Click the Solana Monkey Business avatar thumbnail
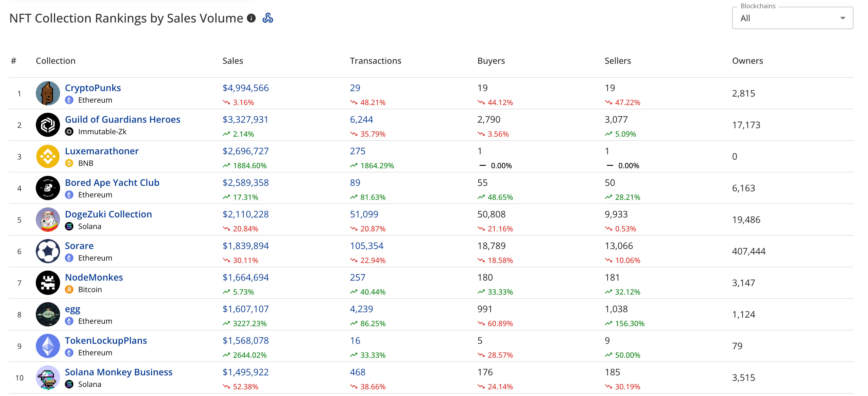The image size is (868, 396). [48, 377]
